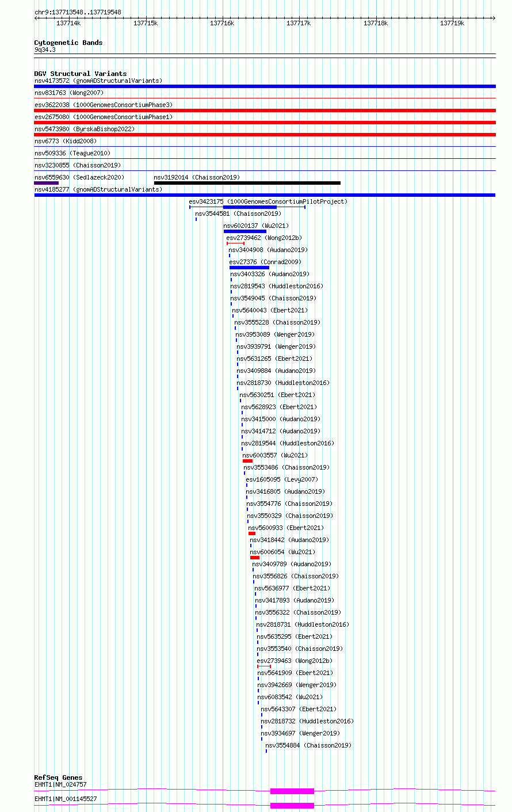Select nsv3418442 (Audano2019) label

pyautogui.click(x=289, y=540)
